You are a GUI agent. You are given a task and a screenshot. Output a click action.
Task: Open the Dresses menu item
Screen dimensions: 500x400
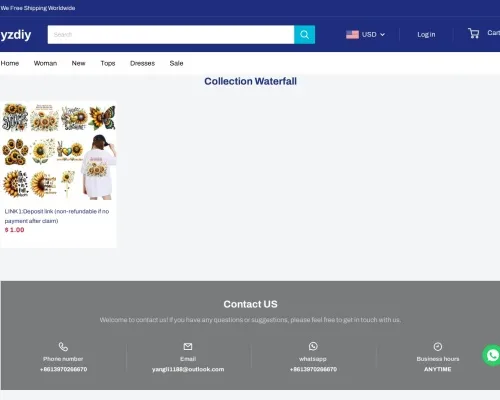143,63
